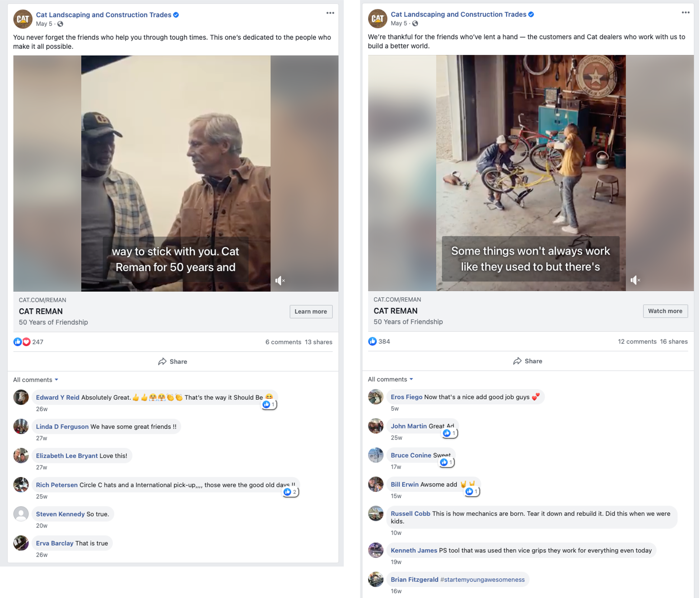Open Rich Petersen's name link
Viewport: 700px width, 598px height.
[x=57, y=485]
